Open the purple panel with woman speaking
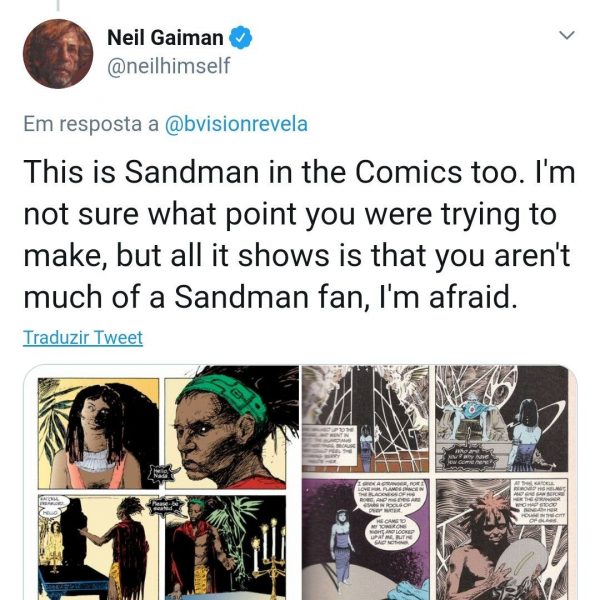 pyautogui.click(x=365, y=539)
